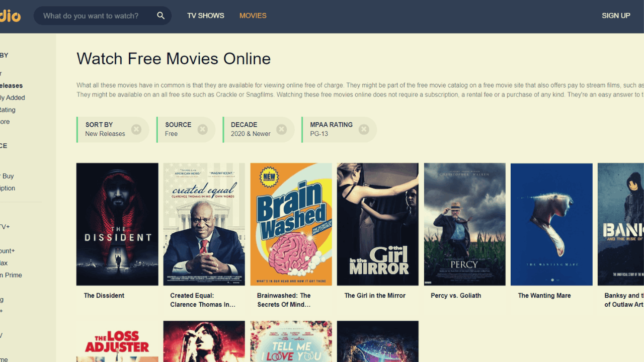Select the Subscription source in sidebar
The height and width of the screenshot is (362, 644).
pos(8,188)
